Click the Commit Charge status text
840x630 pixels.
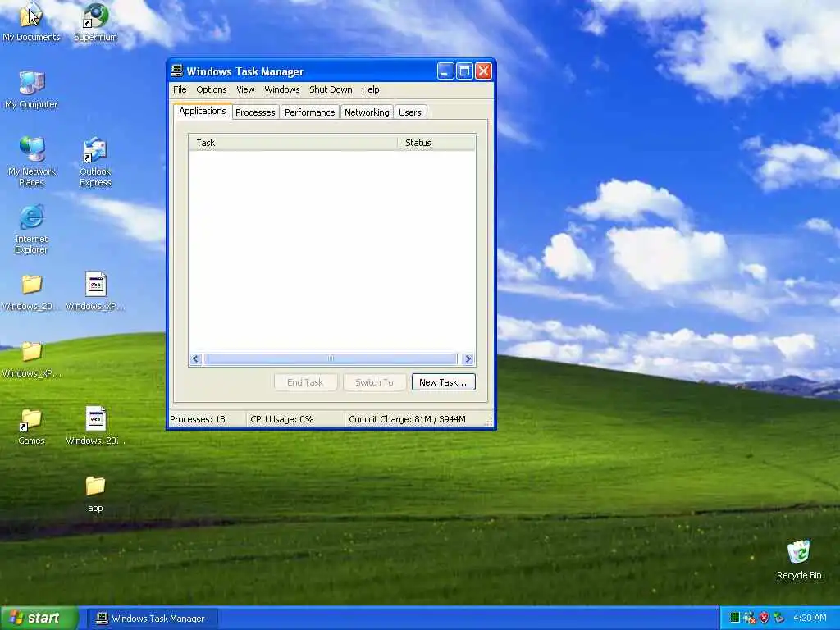click(407, 419)
